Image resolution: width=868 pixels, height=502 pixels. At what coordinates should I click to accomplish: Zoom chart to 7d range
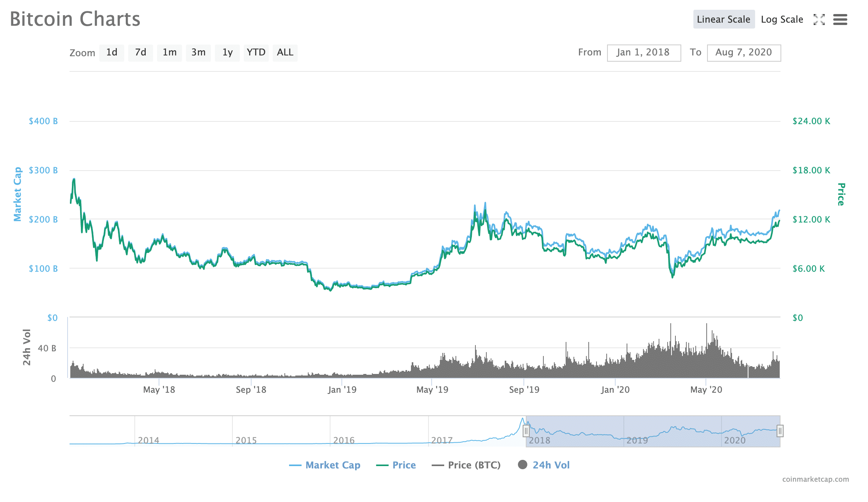coord(141,53)
